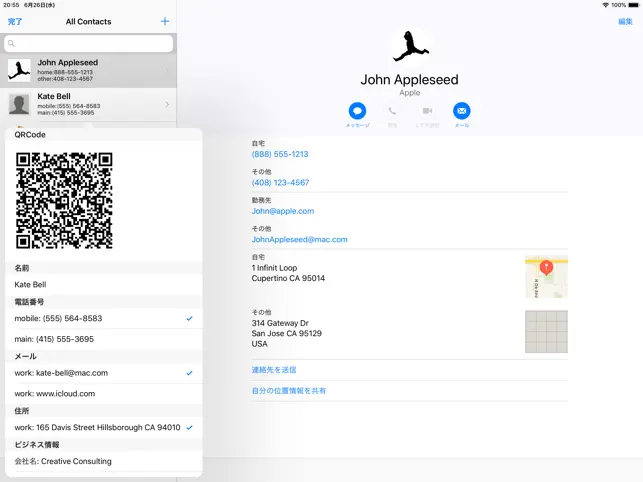Tap the QRCode panel title

(30, 135)
